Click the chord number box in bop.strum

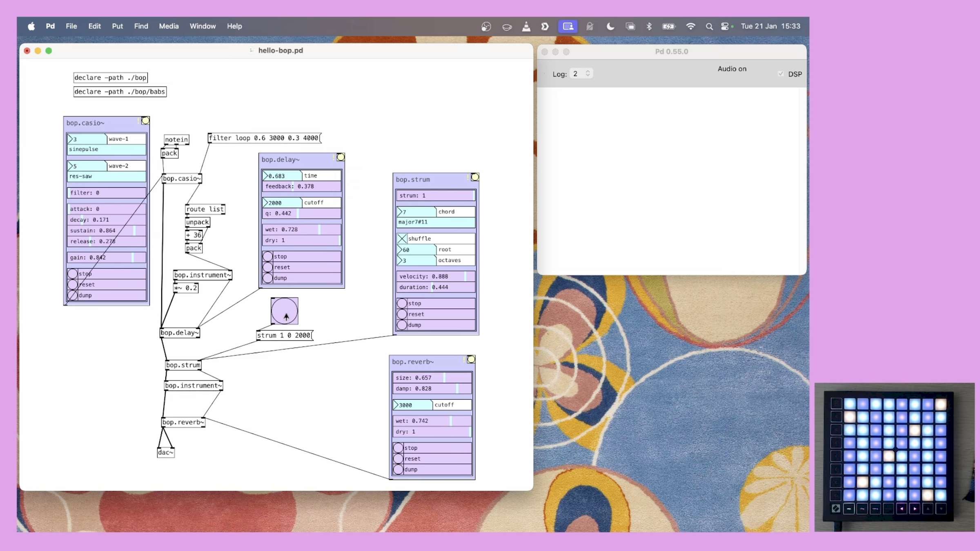pos(416,212)
